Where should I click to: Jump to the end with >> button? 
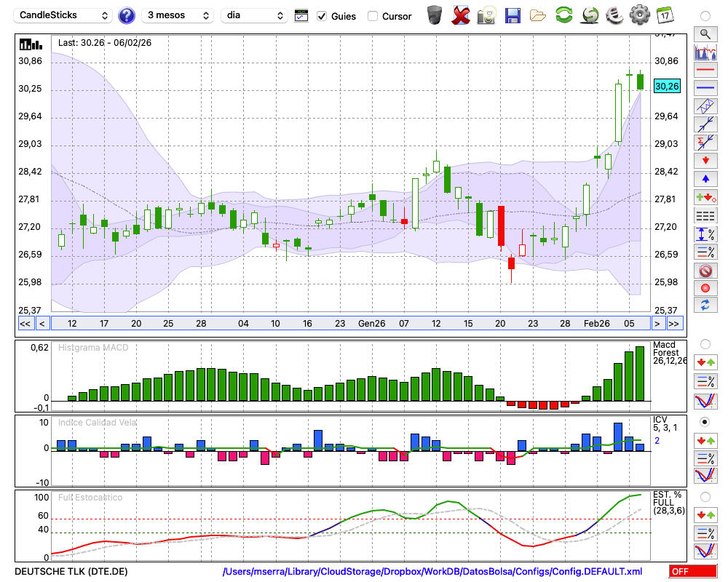[x=674, y=324]
